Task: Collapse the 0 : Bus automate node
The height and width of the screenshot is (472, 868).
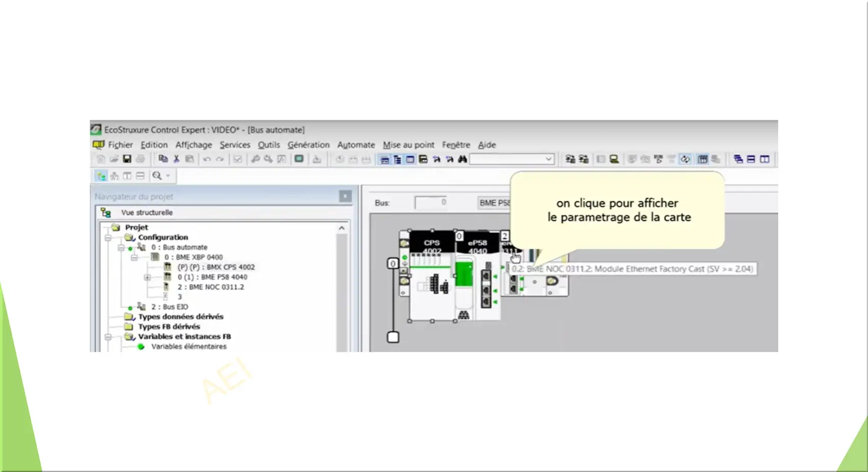Action: click(x=121, y=248)
